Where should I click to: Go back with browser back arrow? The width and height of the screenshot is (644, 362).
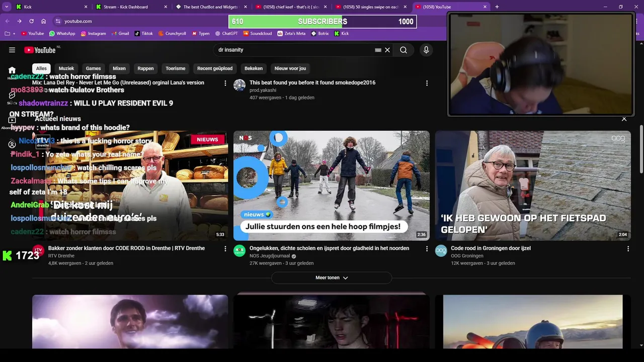(7, 21)
